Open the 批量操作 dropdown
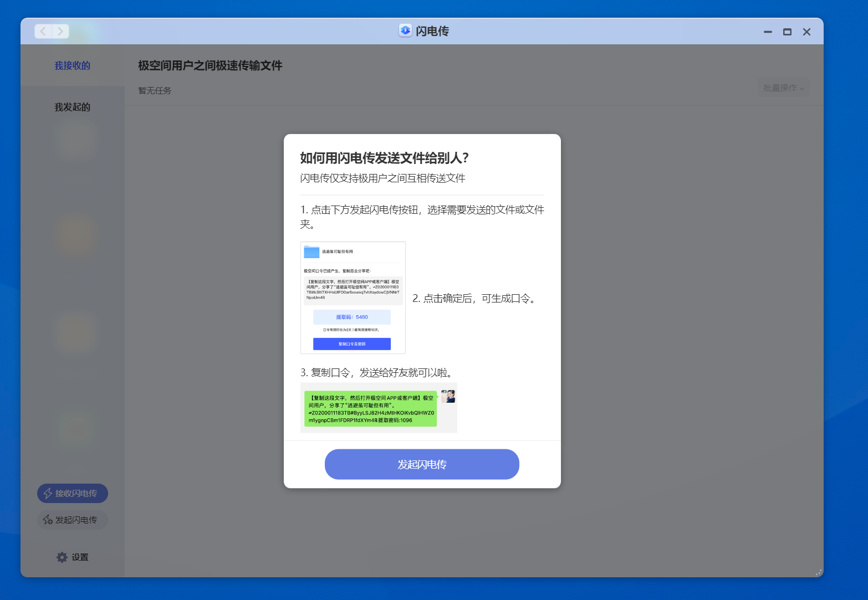This screenshot has width=868, height=600. point(783,87)
